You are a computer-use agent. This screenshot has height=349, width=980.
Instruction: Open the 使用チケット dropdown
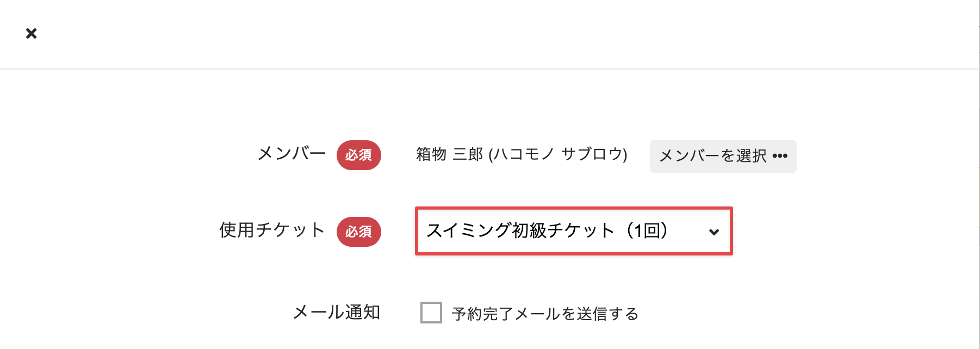pyautogui.click(x=573, y=231)
